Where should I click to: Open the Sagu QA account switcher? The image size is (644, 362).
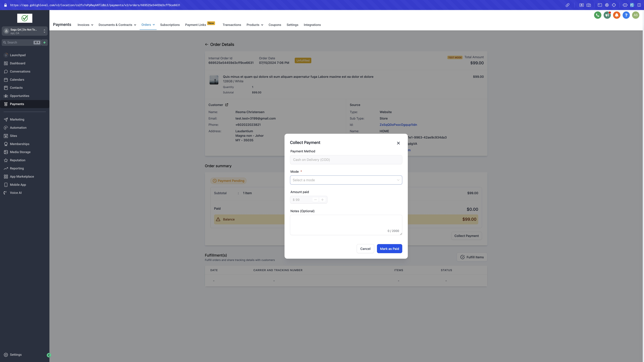pos(25,31)
